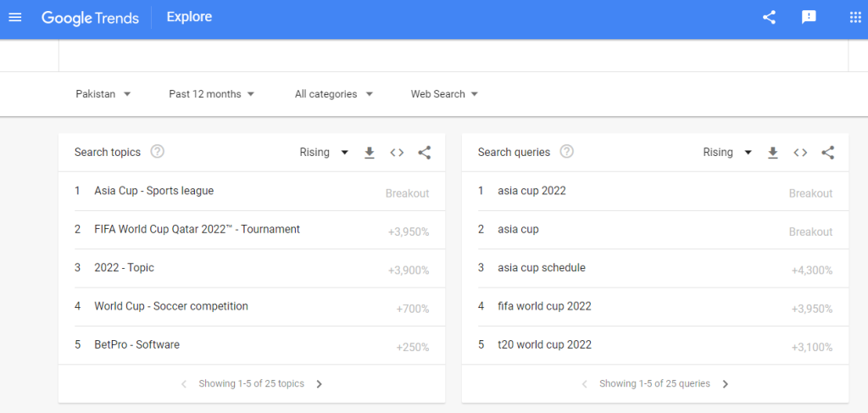Click the +3,900% value for 2022 topic
Screen dimensions: 868x413
[409, 271]
